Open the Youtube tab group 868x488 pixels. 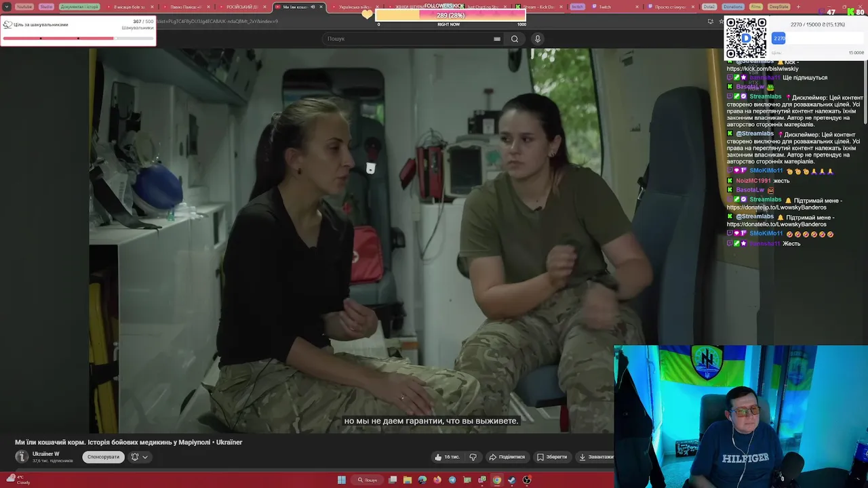[24, 7]
